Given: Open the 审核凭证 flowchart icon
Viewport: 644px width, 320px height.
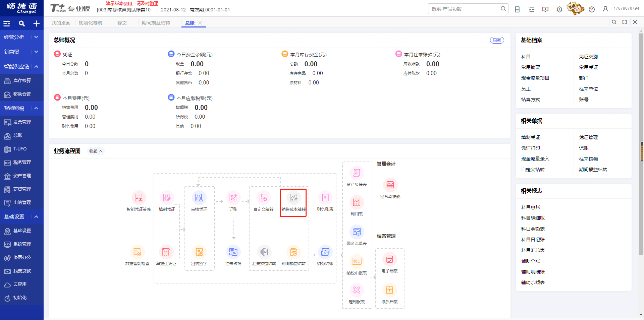Looking at the screenshot, I should pyautogui.click(x=199, y=198).
